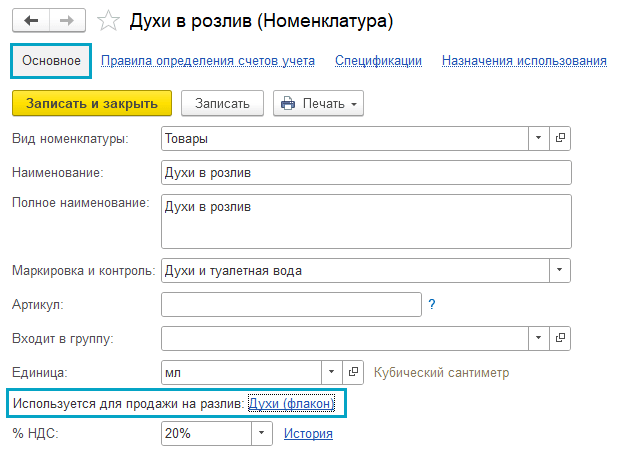Open the Единица unit record with the open icon
Viewport: 627px width, 451px height.
coord(352,372)
